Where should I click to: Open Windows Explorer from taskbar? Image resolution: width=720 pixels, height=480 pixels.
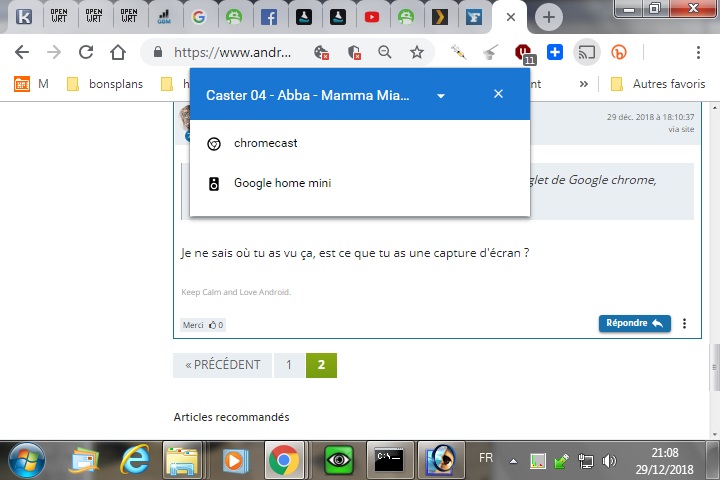pyautogui.click(x=182, y=460)
